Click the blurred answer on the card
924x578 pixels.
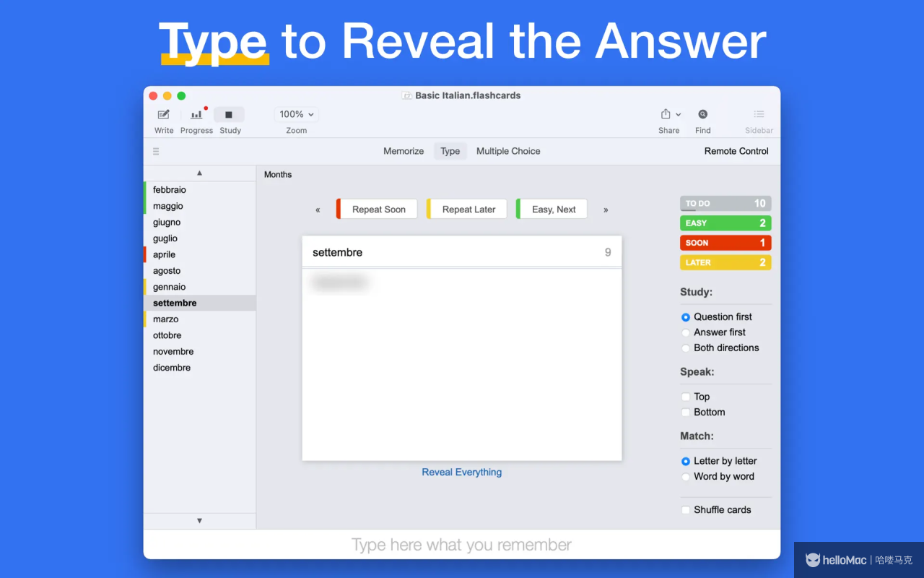pyautogui.click(x=339, y=282)
